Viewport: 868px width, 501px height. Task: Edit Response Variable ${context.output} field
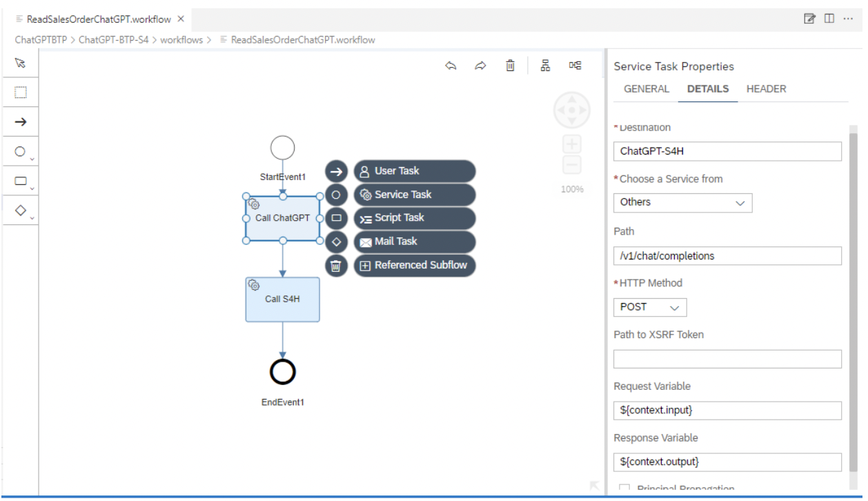tap(727, 462)
